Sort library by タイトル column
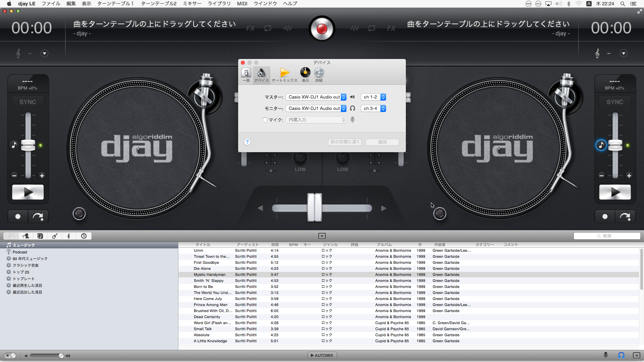This screenshot has width=644, height=362. [x=213, y=245]
